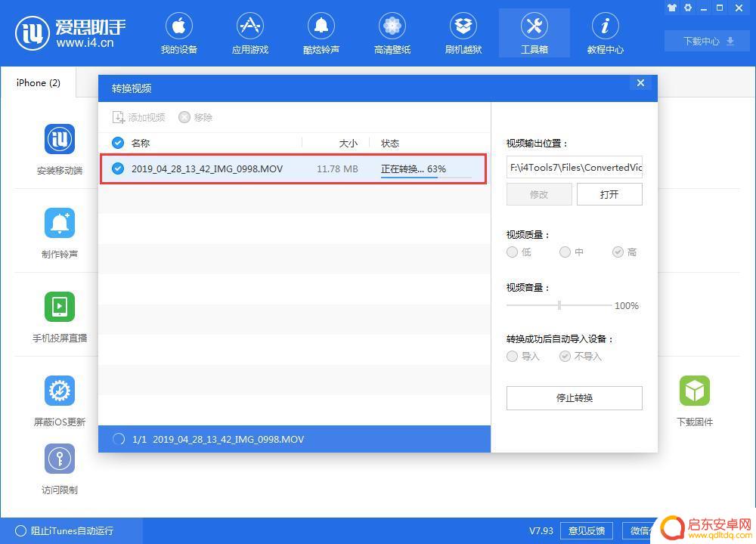Click the 1/1 conversion status bar entry

pos(294,439)
